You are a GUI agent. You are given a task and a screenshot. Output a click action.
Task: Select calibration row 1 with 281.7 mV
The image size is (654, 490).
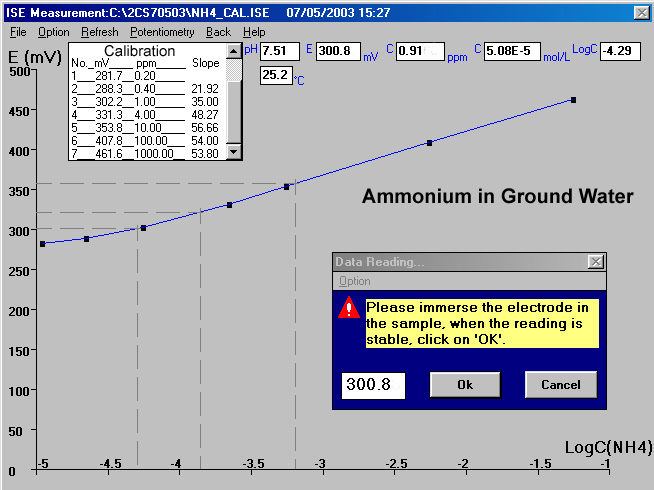[147, 76]
